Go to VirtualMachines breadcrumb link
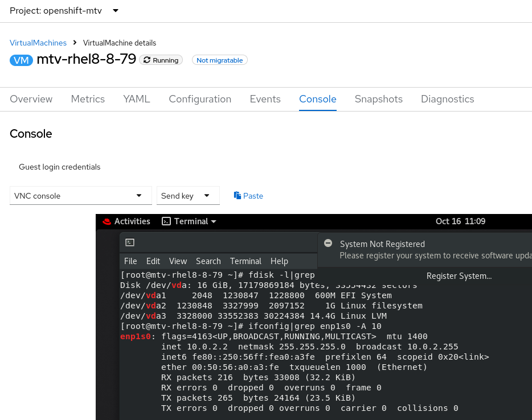 pos(38,43)
